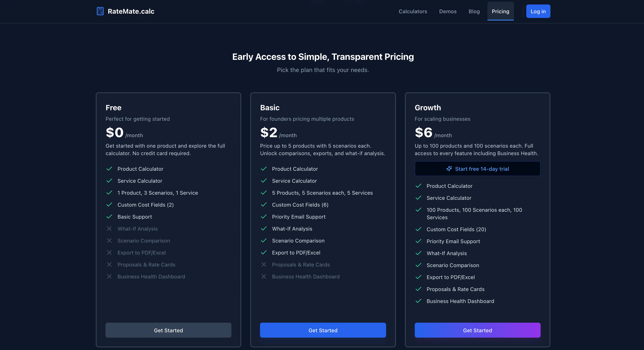Click checkmark beside Growth Proposals & Rate Cards
Screen dimensions: 644x350
point(419,289)
